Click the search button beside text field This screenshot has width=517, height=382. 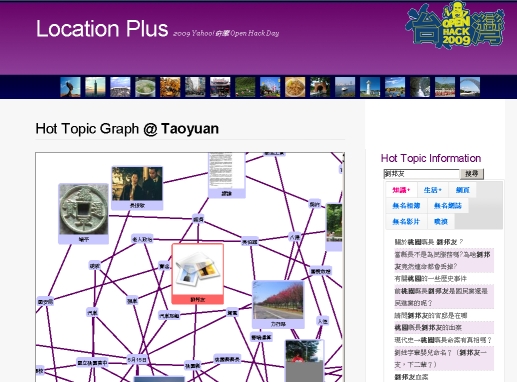click(472, 174)
